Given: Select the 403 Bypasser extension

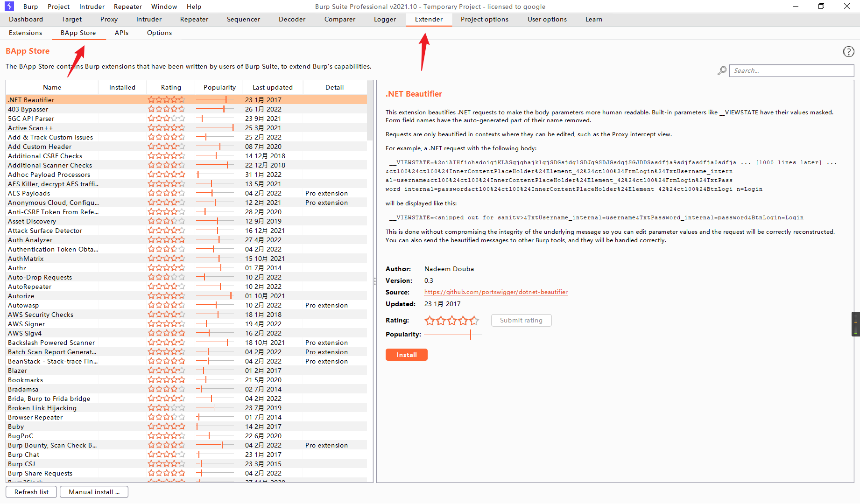Looking at the screenshot, I should tap(187, 109).
